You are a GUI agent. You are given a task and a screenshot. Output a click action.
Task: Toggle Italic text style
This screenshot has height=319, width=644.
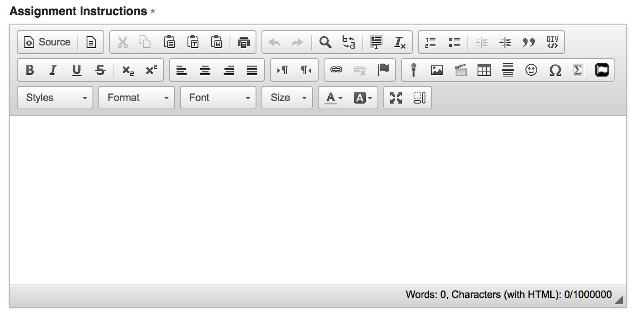pyautogui.click(x=53, y=70)
